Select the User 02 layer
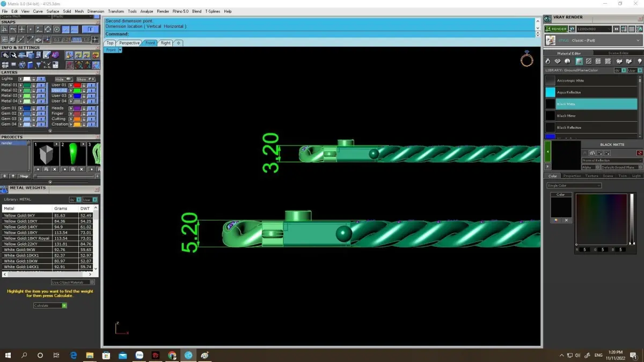This screenshot has width=644, height=362. click(x=59, y=90)
